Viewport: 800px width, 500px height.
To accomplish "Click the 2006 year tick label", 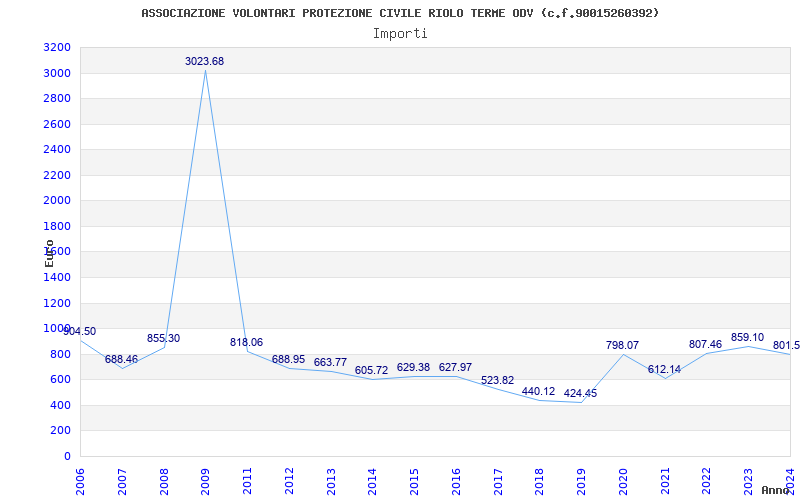I will click(x=81, y=480).
